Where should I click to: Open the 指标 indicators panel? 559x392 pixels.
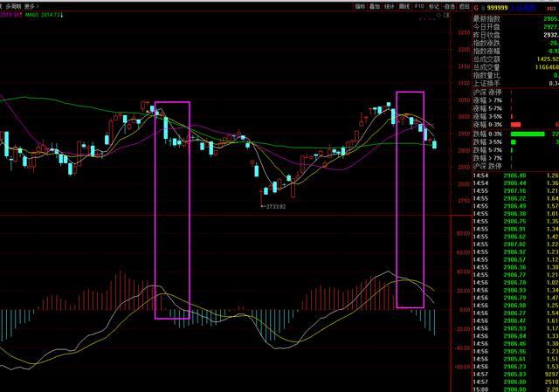(361, 5)
